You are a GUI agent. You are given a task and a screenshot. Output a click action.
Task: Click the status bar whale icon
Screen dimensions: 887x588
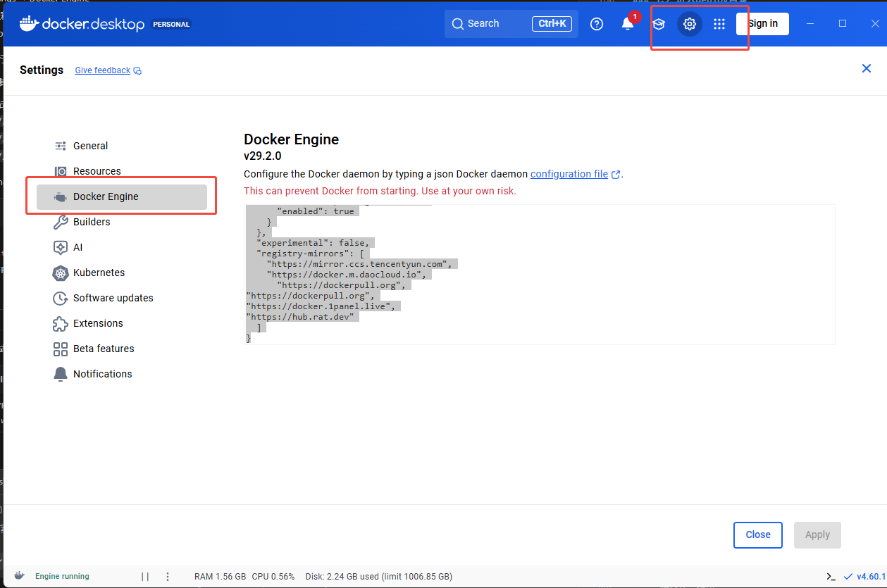click(x=20, y=575)
